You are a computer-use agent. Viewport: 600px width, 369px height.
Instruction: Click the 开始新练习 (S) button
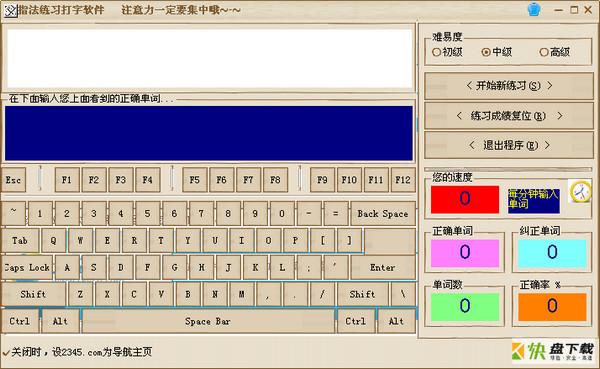click(509, 85)
